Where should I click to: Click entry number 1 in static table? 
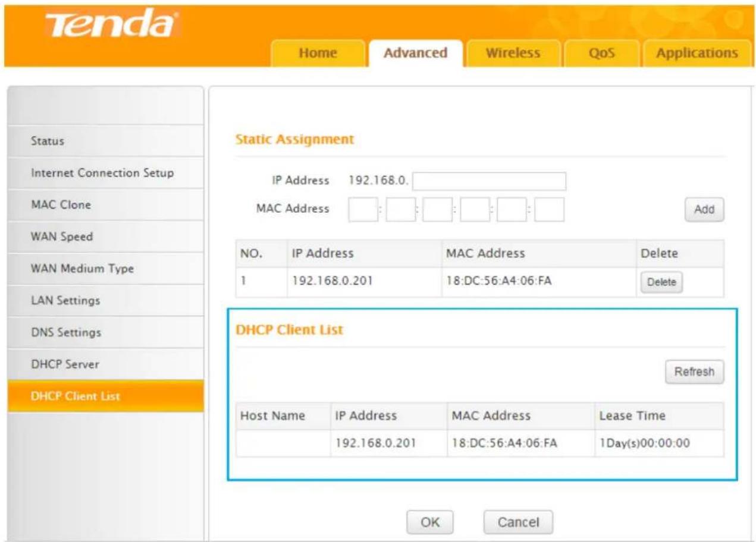[244, 281]
